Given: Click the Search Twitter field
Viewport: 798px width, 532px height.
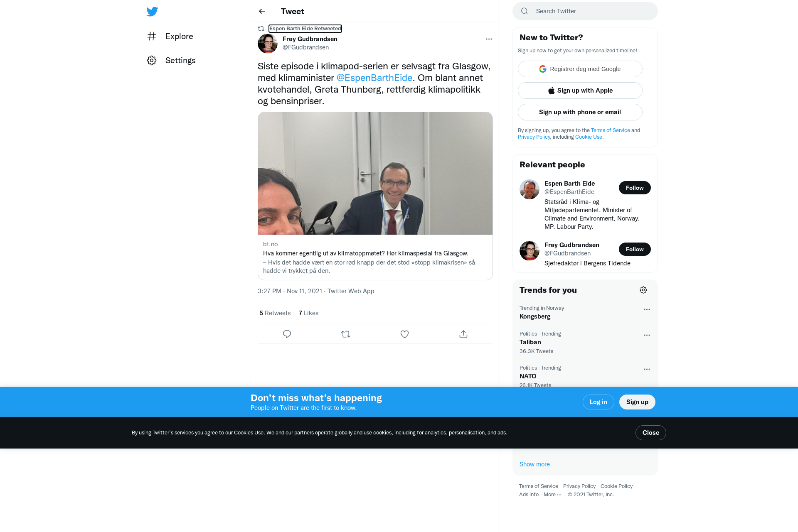Looking at the screenshot, I should [585, 11].
